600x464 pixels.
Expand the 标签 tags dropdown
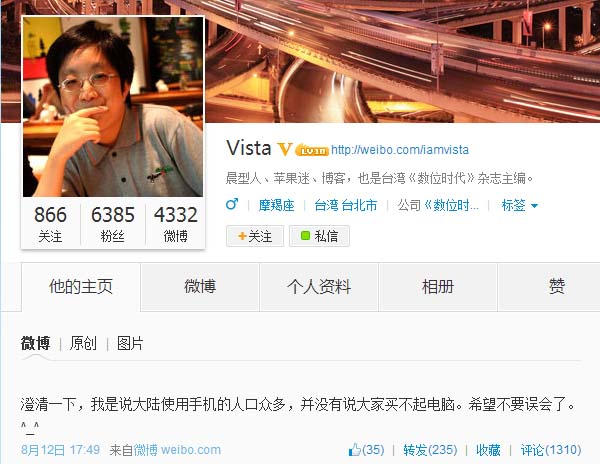[520, 205]
